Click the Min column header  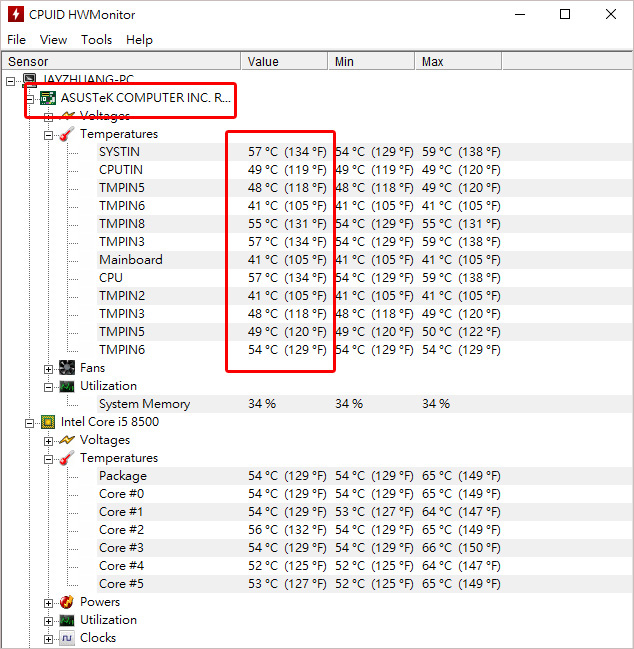pos(372,61)
